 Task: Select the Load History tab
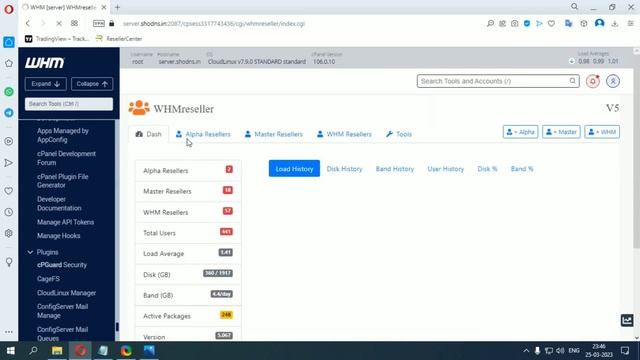[x=294, y=169]
